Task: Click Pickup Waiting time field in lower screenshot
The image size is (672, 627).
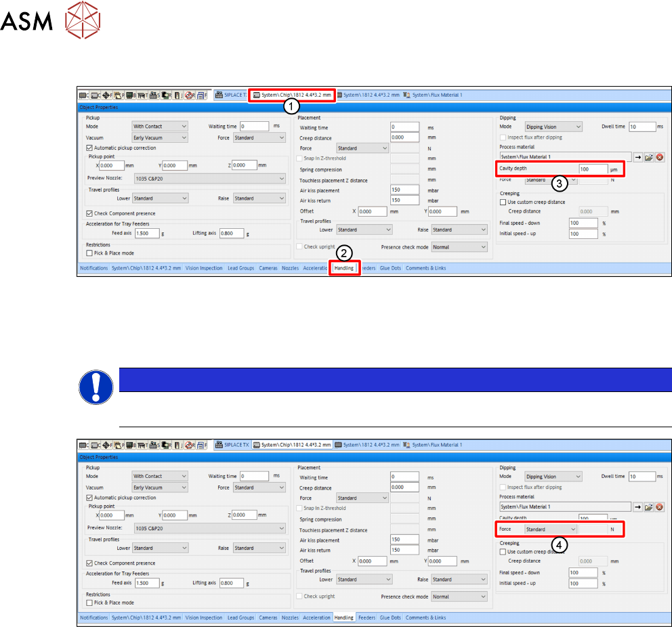Action: click(x=255, y=476)
